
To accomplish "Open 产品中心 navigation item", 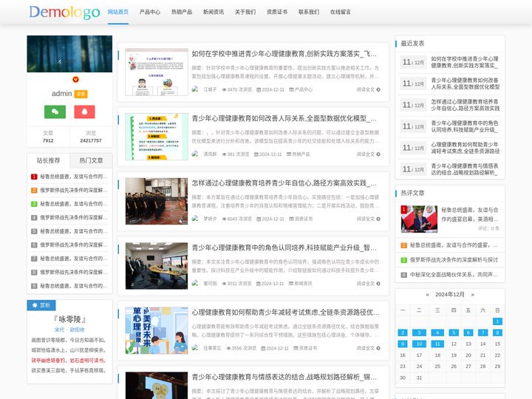I will click(149, 12).
